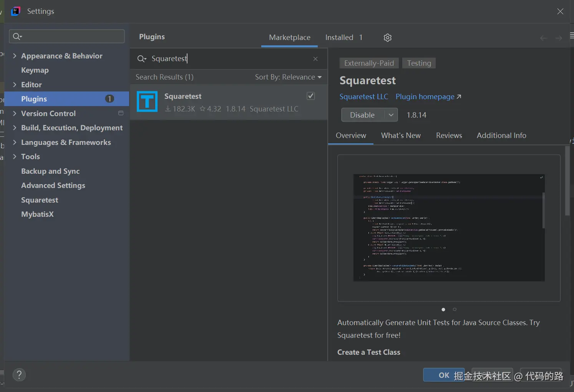574x392 pixels.
Task: Open the help question mark button
Action: (x=19, y=375)
